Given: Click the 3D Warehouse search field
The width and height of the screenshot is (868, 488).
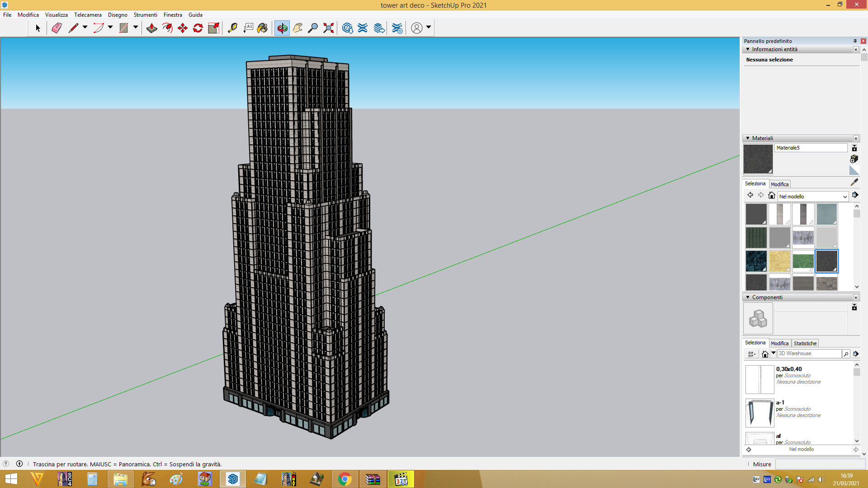Looking at the screenshot, I should click(809, 354).
